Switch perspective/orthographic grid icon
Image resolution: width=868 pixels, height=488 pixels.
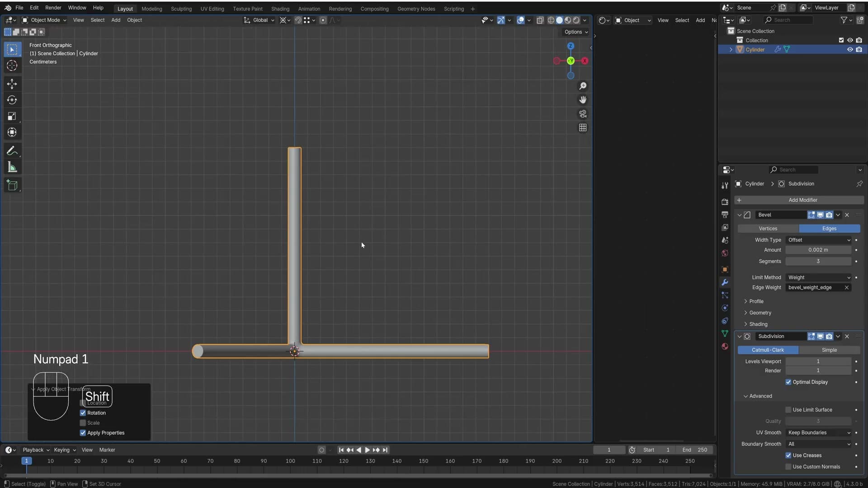click(583, 128)
